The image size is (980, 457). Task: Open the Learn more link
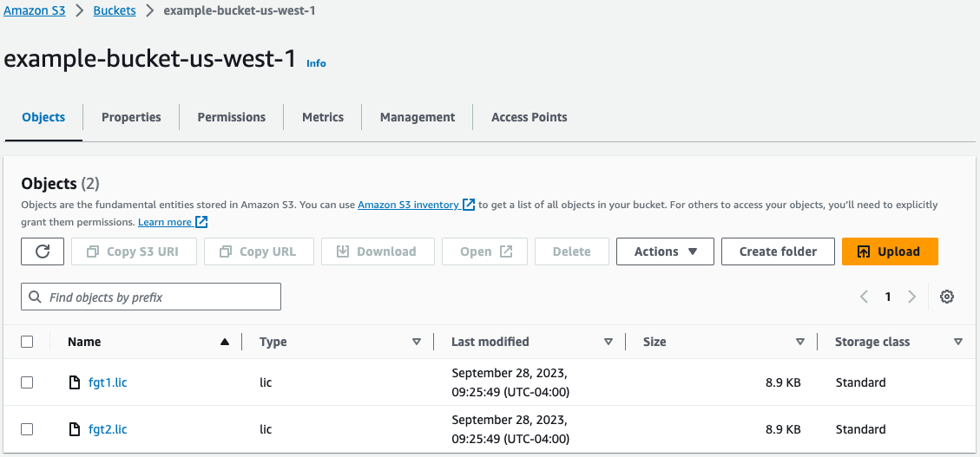(173, 222)
